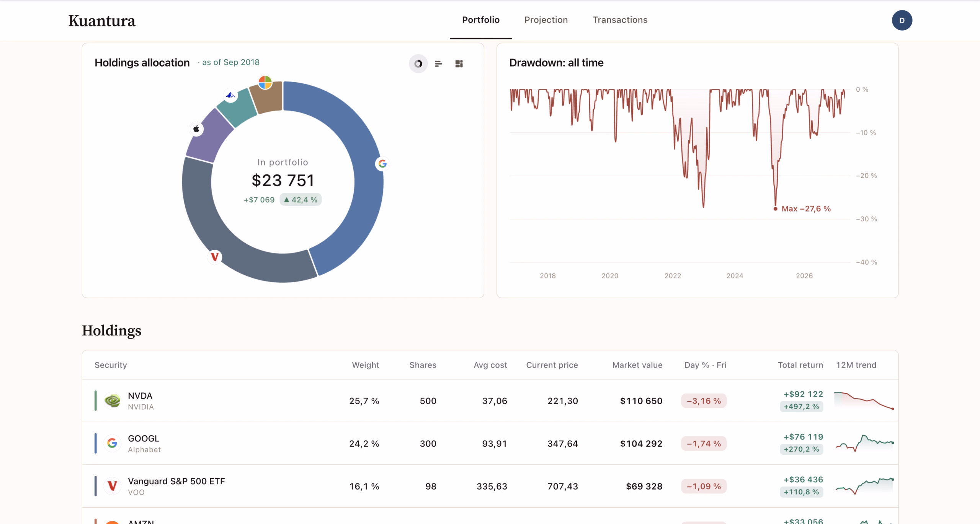The image size is (980, 524).
Task: Click the NVDA ticker name
Action: [x=140, y=396]
